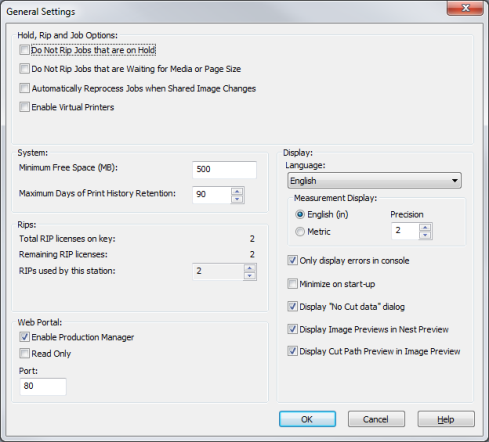The height and width of the screenshot is (442, 489).
Task: Increase RIPs used by this station
Action: (250, 268)
